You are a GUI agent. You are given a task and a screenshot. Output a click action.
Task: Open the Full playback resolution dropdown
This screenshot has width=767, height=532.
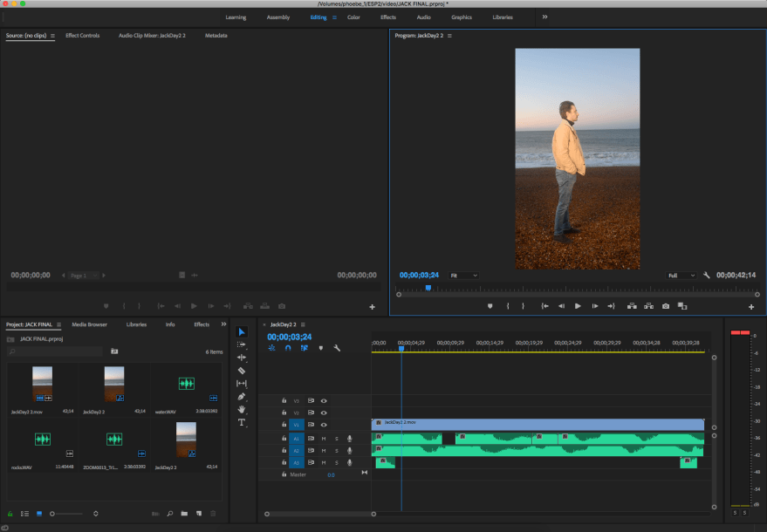[681, 275]
